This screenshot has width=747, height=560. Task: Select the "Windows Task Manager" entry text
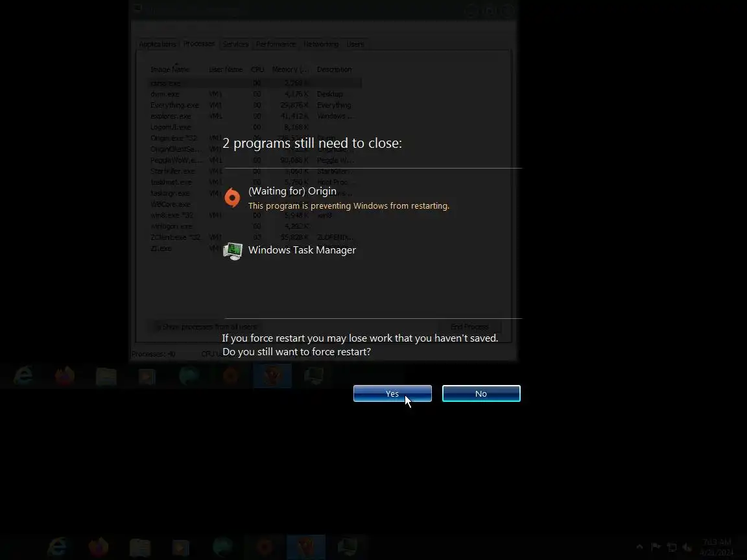coord(302,250)
